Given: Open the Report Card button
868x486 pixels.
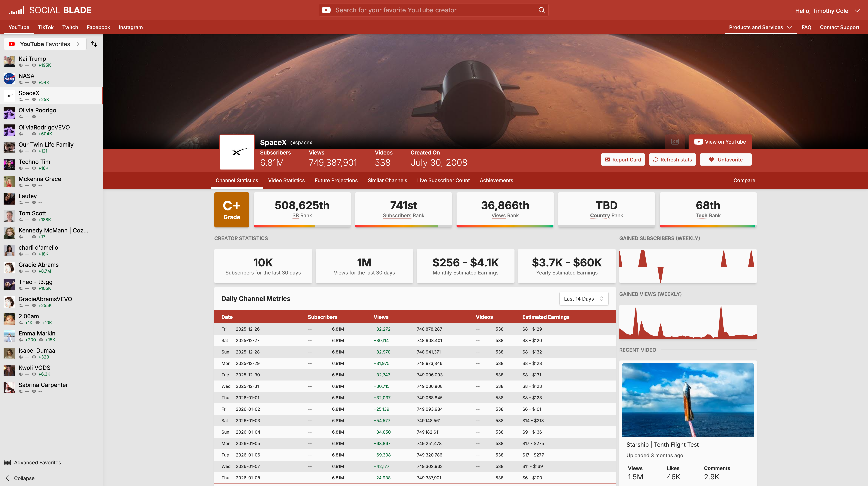Looking at the screenshot, I should click(x=623, y=160).
